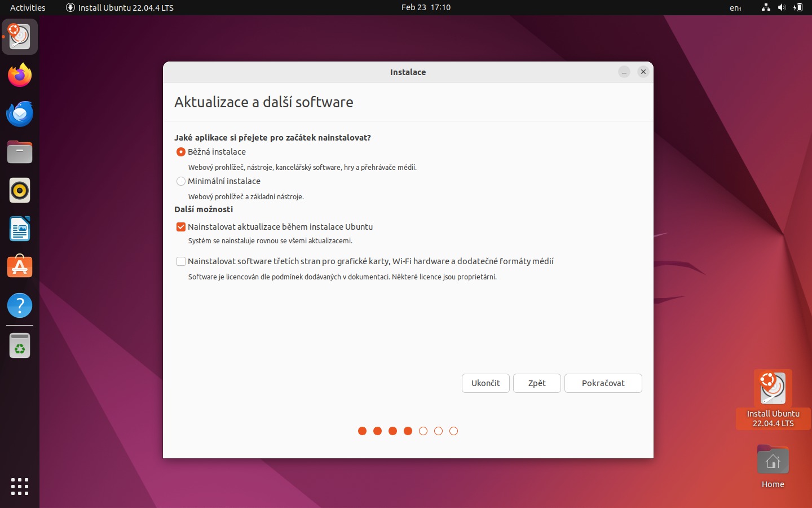Open the Trash dock icon
The image size is (812, 508).
20,345
